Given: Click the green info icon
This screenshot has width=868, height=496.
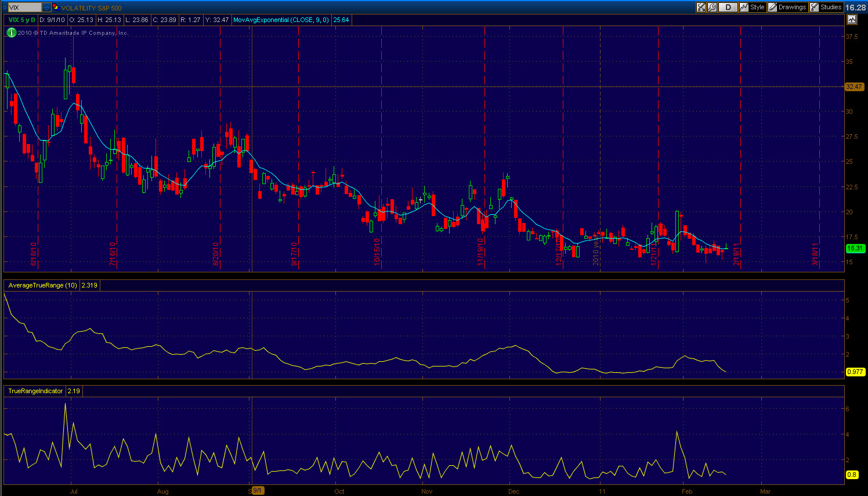Looking at the screenshot, I should 11,33.
